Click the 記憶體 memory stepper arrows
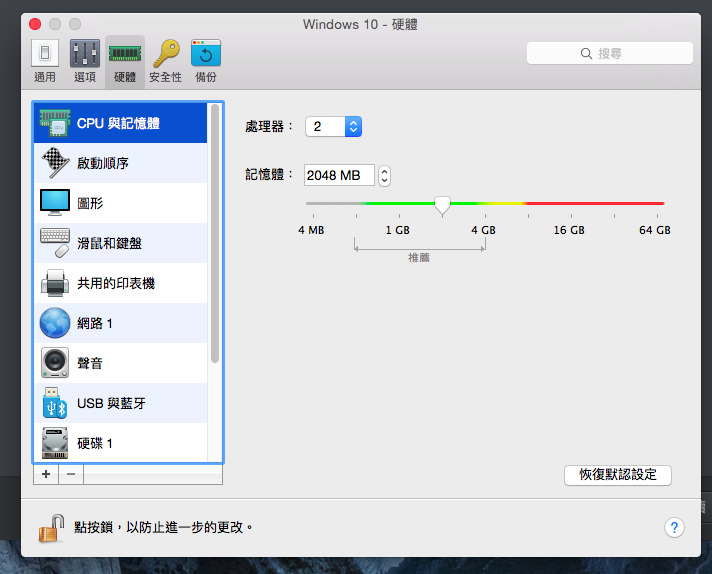The image size is (712, 574). [384, 175]
